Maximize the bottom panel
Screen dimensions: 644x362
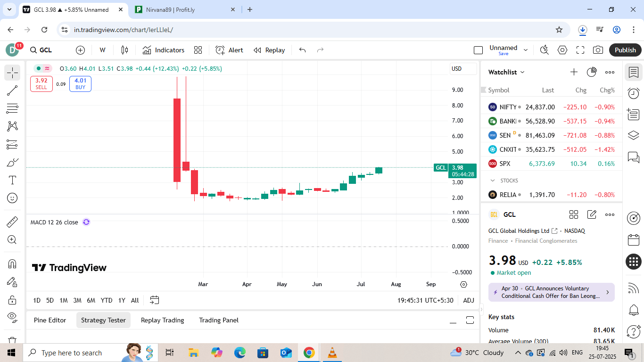point(470,320)
